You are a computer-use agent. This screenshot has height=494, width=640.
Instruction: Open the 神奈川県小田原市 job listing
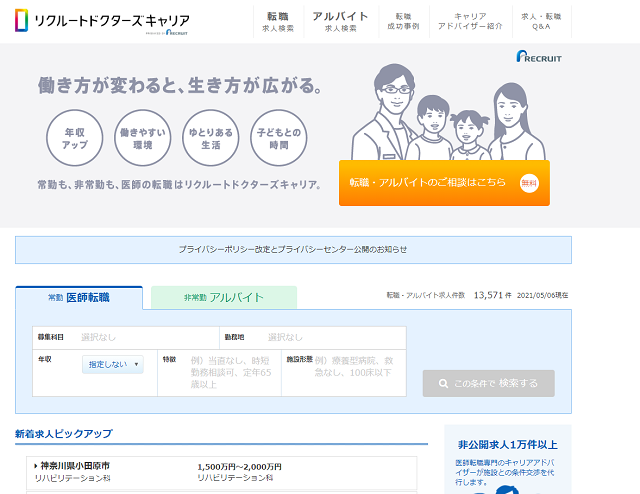222,472
